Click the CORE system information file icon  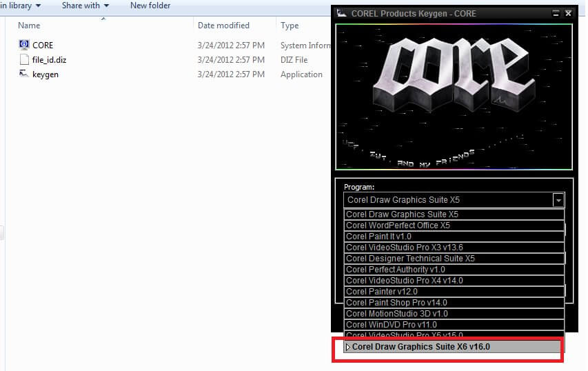[x=24, y=45]
